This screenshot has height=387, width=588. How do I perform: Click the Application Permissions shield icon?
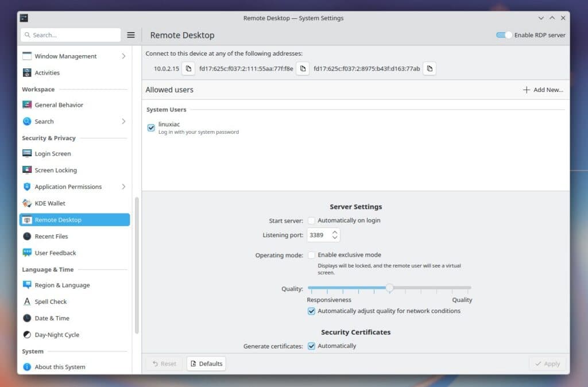pyautogui.click(x=27, y=187)
